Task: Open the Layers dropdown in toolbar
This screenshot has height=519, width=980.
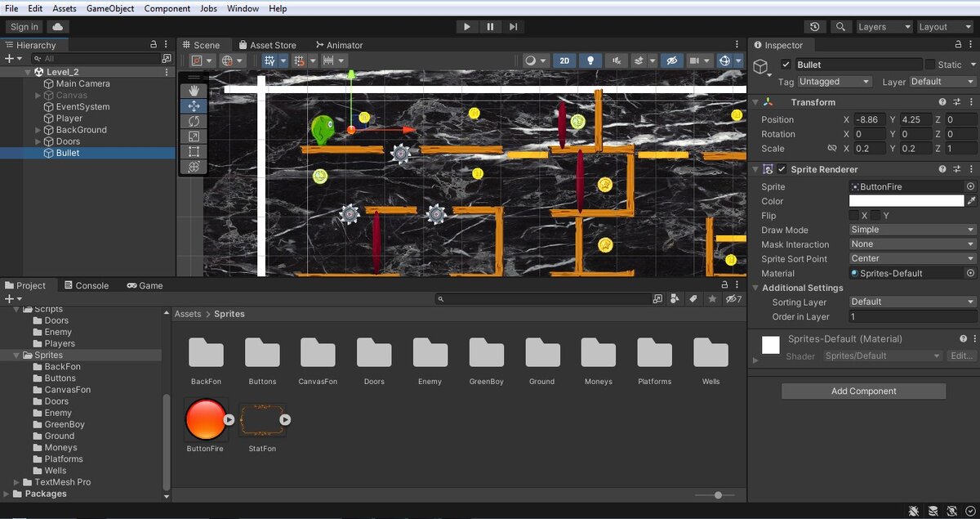Action: pos(884,27)
